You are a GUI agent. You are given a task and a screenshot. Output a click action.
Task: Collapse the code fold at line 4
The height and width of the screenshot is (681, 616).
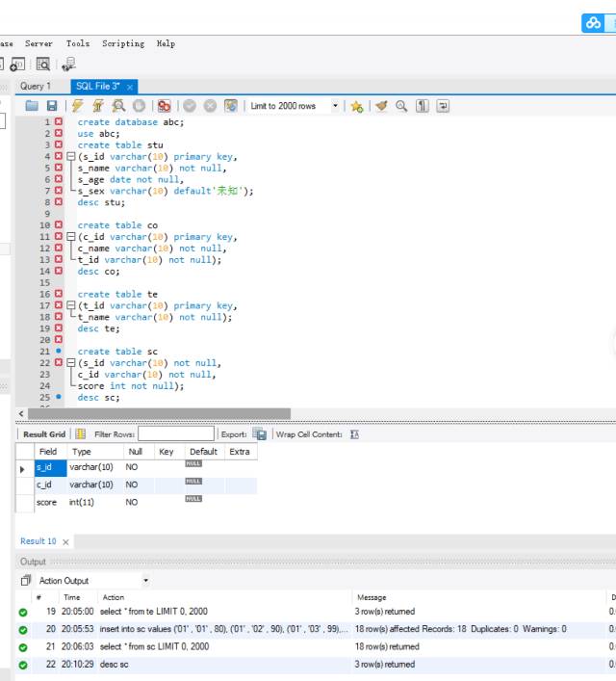pyautogui.click(x=70, y=157)
